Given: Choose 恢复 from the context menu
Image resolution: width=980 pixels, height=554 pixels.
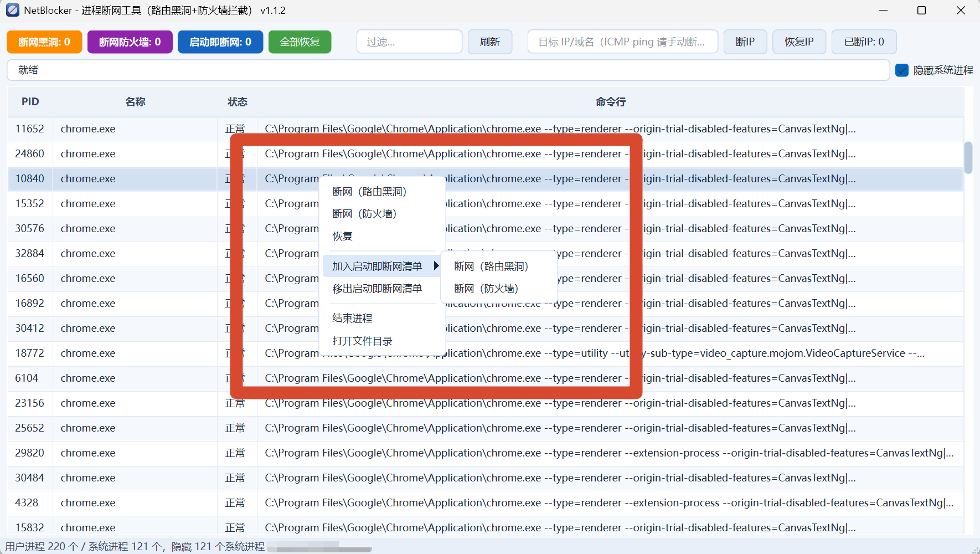Looking at the screenshot, I should point(342,236).
